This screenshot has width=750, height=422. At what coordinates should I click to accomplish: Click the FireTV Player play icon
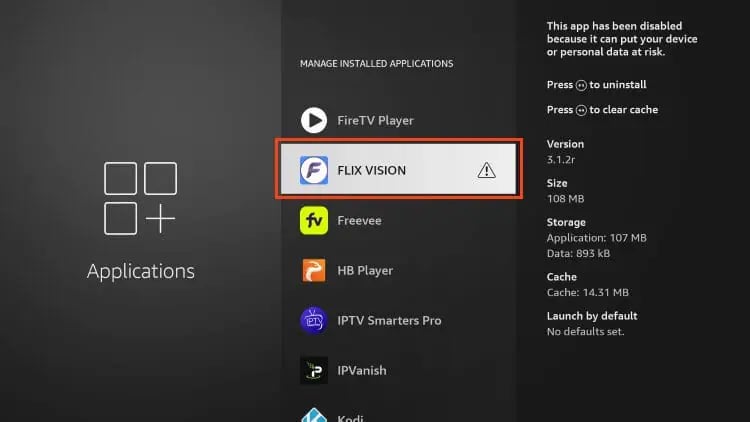314,120
